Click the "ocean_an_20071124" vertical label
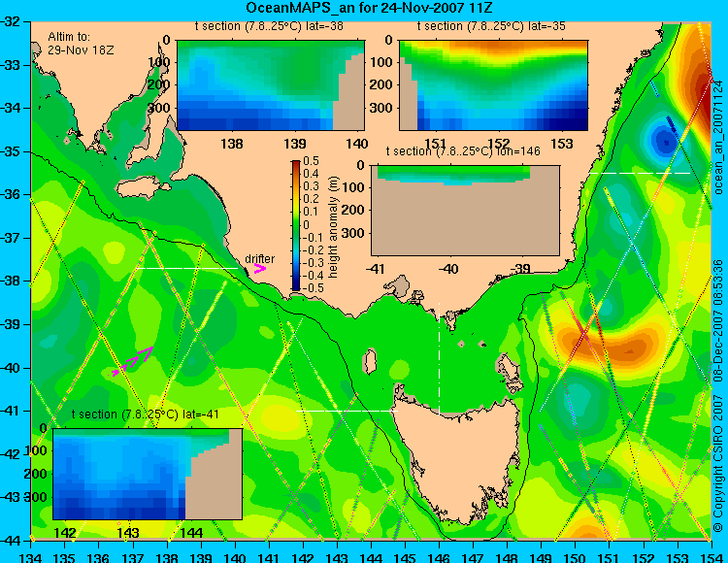Screen dimensions: 728x563 718,138
